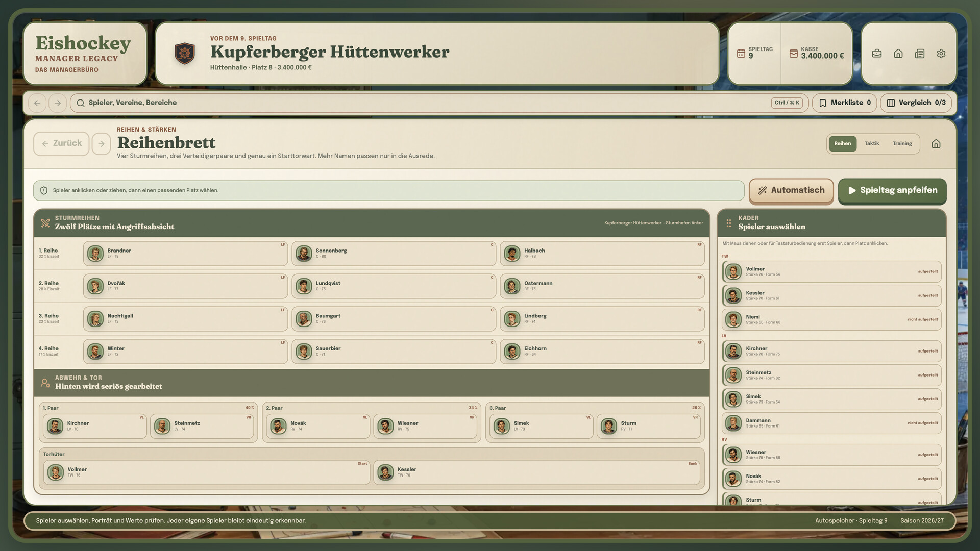980x551 pixels.
Task: Select Brandner in the 1. Reihe LF slot
Action: 185,254
